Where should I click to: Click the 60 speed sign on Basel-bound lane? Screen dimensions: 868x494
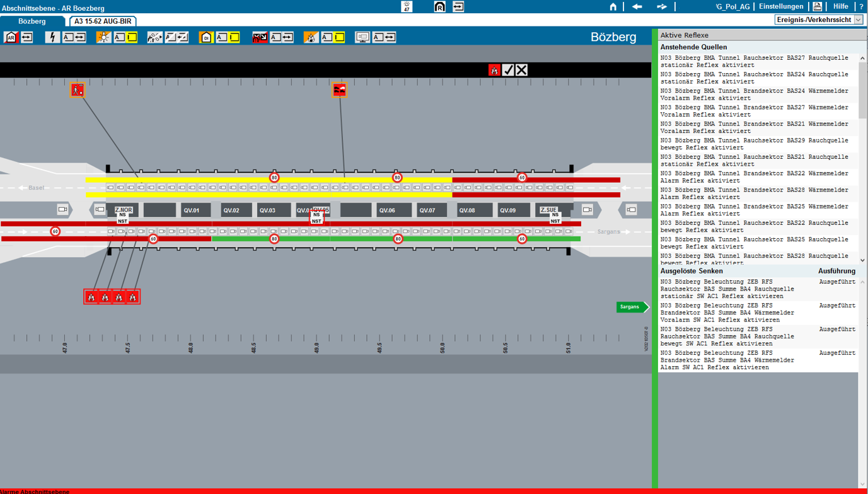[522, 178]
